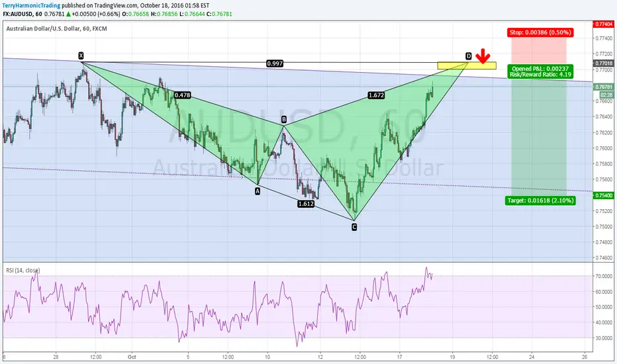Screen dimensions: 617x364
Task: Click the Target: 0.01618 (2.10%) label
Action: [540, 201]
